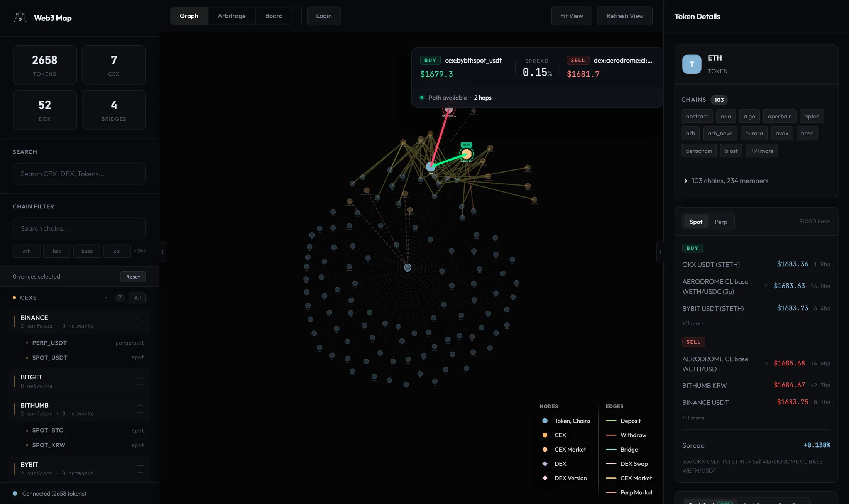Viewport: 849px width, 504px height.
Task: Click the DEX Version legend diamond
Action: pyautogui.click(x=545, y=478)
